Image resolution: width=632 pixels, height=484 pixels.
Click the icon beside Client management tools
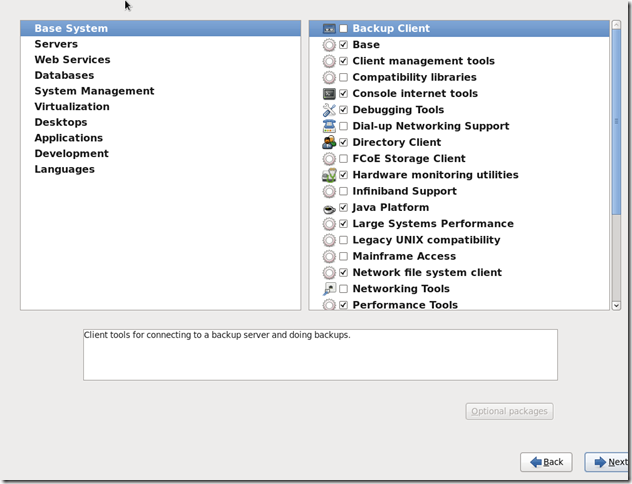click(x=329, y=61)
